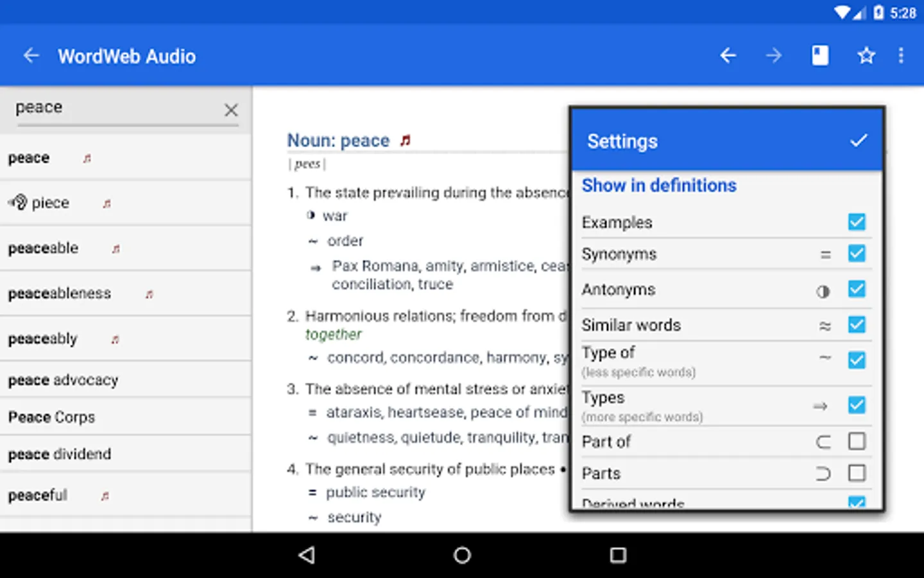924x578 pixels.
Task: Play audio note next to 'peaceably'
Action: pos(115,339)
